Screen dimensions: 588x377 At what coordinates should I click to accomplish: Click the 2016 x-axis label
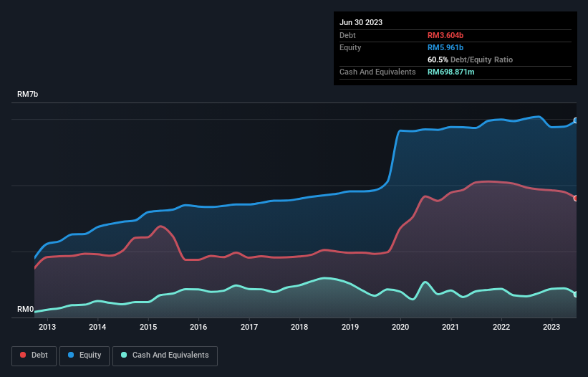[x=198, y=327]
